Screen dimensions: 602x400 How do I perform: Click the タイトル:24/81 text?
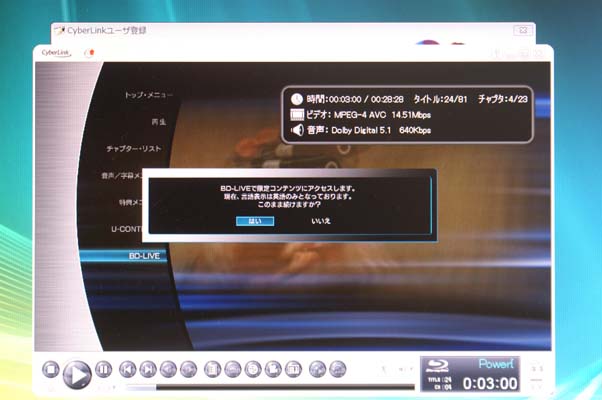pyautogui.click(x=440, y=99)
